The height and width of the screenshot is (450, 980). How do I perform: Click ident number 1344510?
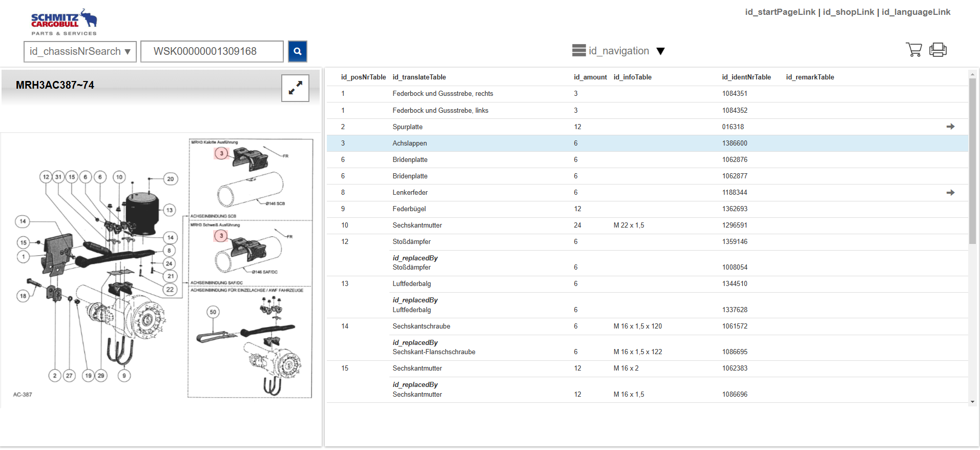tap(735, 284)
